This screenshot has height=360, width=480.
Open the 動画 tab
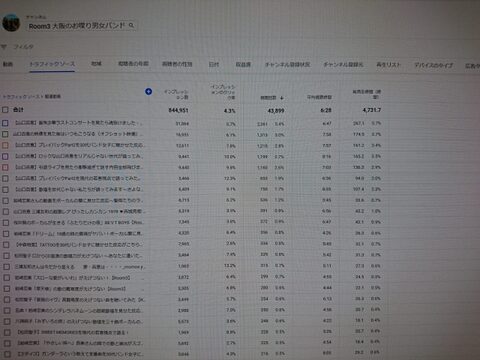[8, 64]
